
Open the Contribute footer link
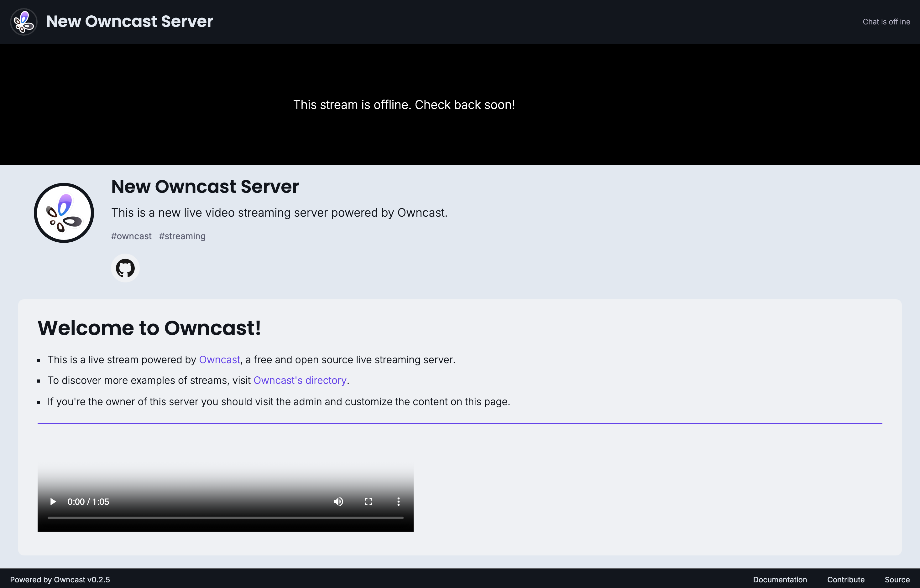point(845,579)
